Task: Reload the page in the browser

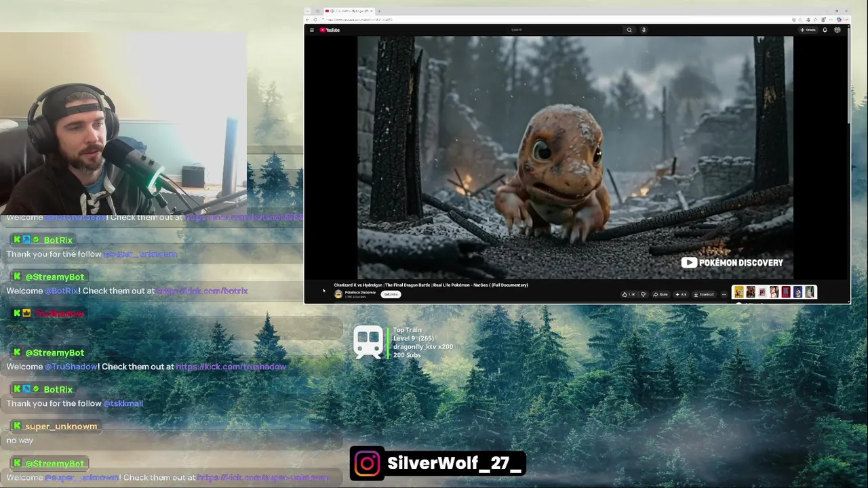Action: [x=315, y=20]
